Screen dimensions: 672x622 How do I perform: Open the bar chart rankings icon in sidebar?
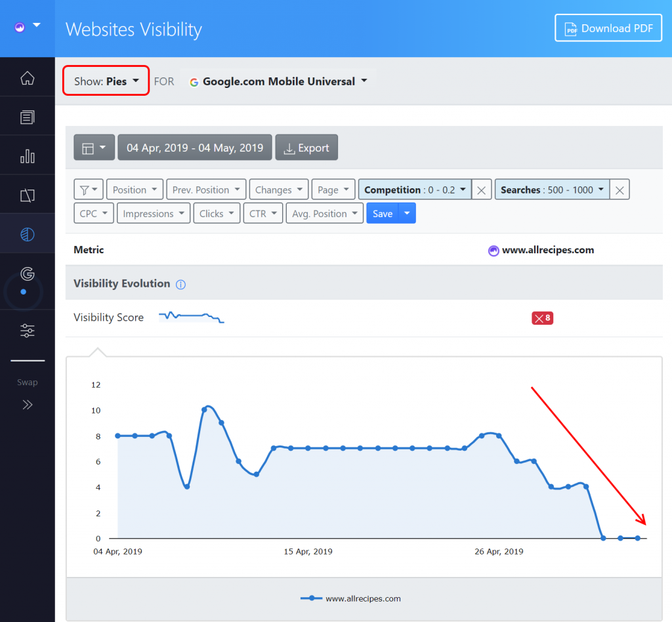[28, 156]
